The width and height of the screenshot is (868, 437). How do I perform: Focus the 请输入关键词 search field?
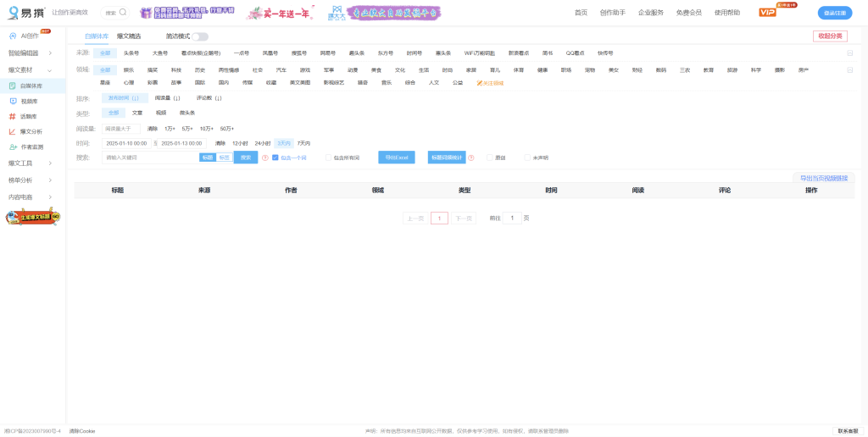[151, 158]
